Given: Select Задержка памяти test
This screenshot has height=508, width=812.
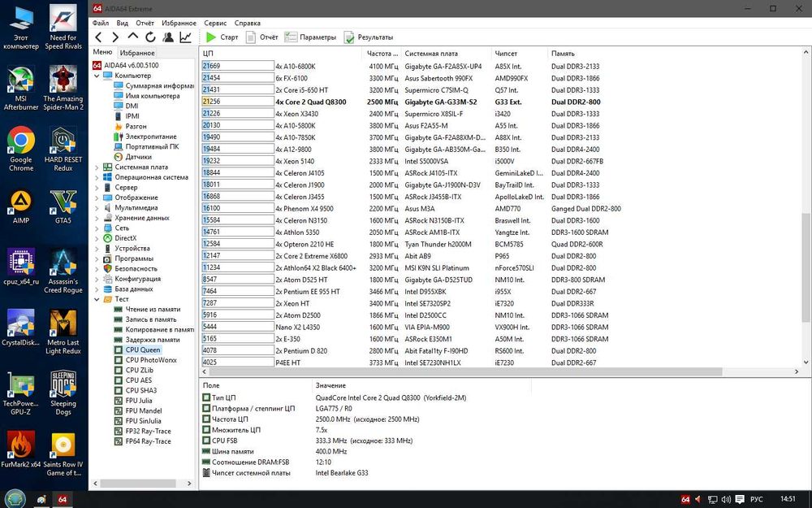Looking at the screenshot, I should tap(146, 340).
